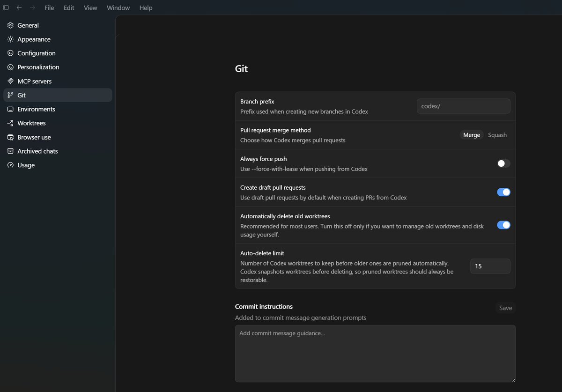Click the Usage gauge icon
This screenshot has width=562, height=392.
[10, 165]
